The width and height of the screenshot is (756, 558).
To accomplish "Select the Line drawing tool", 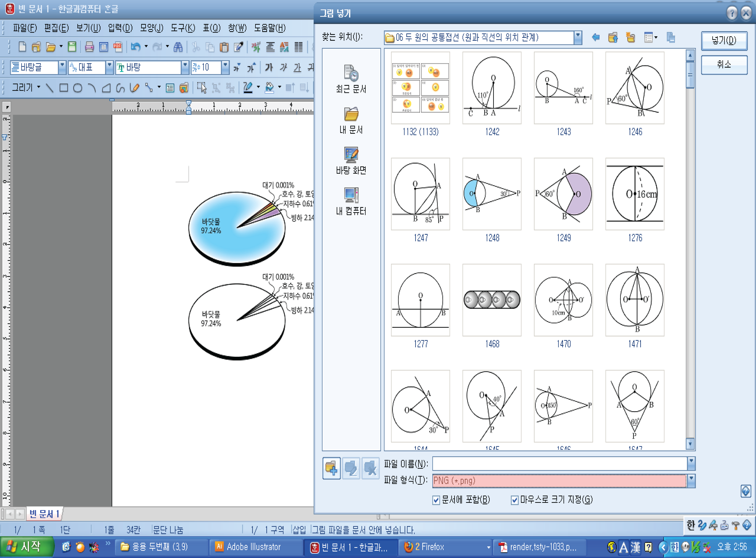I will point(50,88).
